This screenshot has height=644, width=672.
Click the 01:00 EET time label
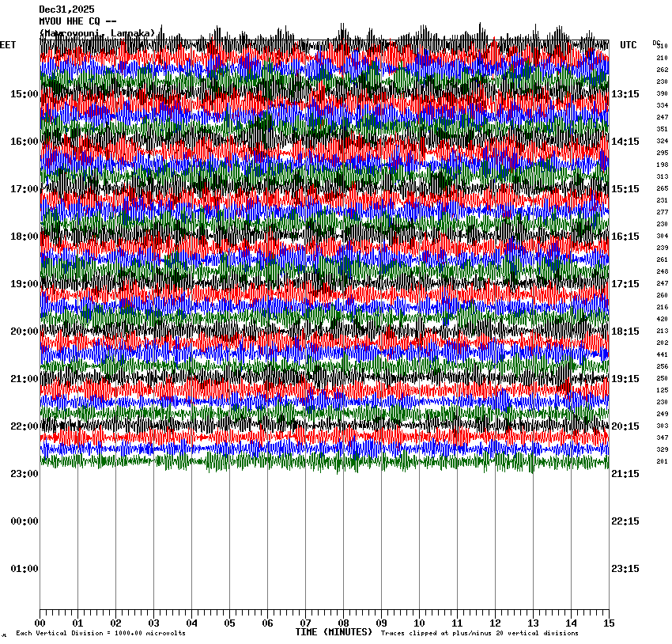(24, 569)
